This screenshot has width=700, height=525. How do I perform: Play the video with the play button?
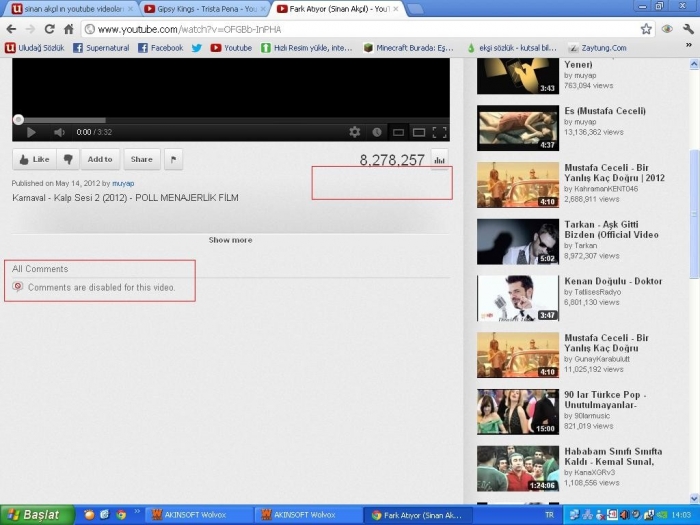pos(31,132)
